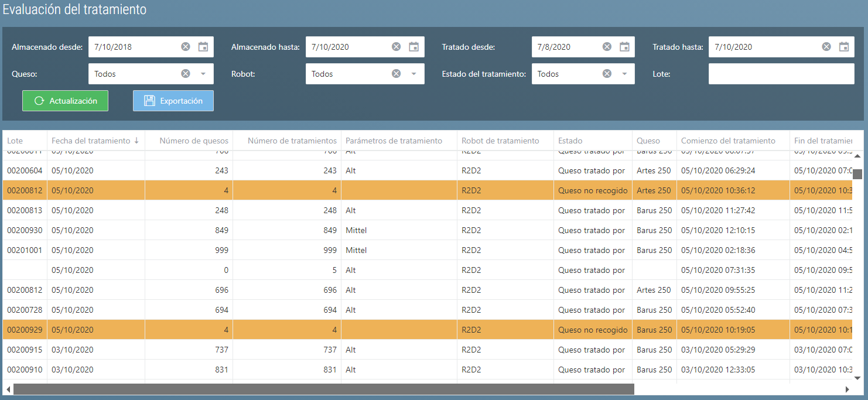Open calendar picker for Almacenado hasta
The width and height of the screenshot is (868, 400).
click(x=414, y=47)
